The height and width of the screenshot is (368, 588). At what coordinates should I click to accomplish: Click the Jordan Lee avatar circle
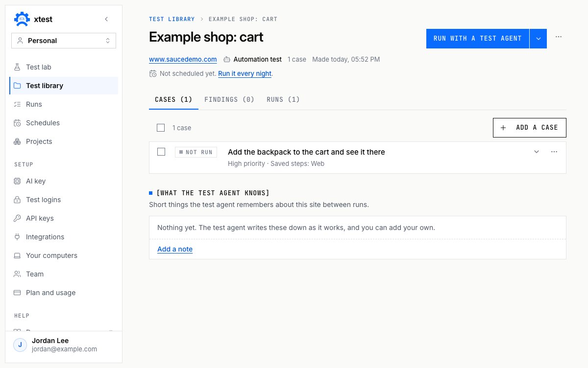[x=20, y=345]
